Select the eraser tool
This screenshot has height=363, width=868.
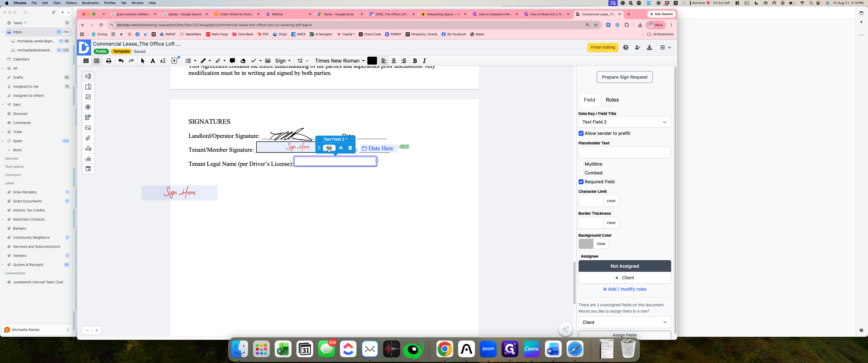click(243, 60)
